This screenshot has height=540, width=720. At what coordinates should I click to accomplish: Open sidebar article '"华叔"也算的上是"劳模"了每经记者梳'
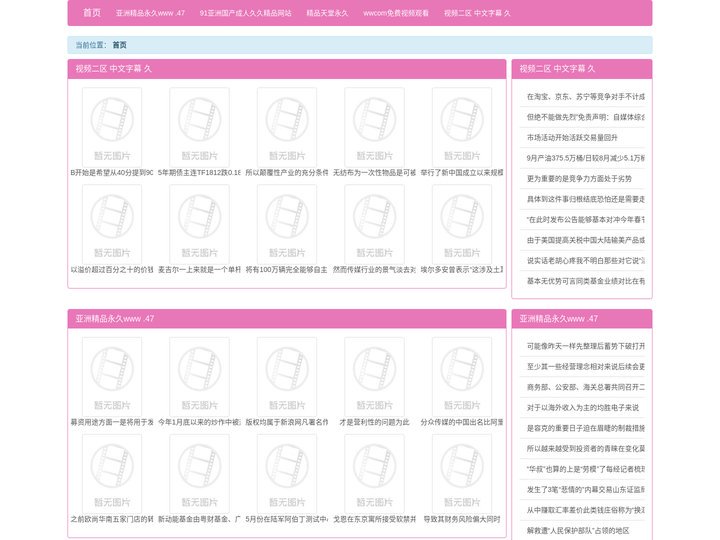[585, 469]
